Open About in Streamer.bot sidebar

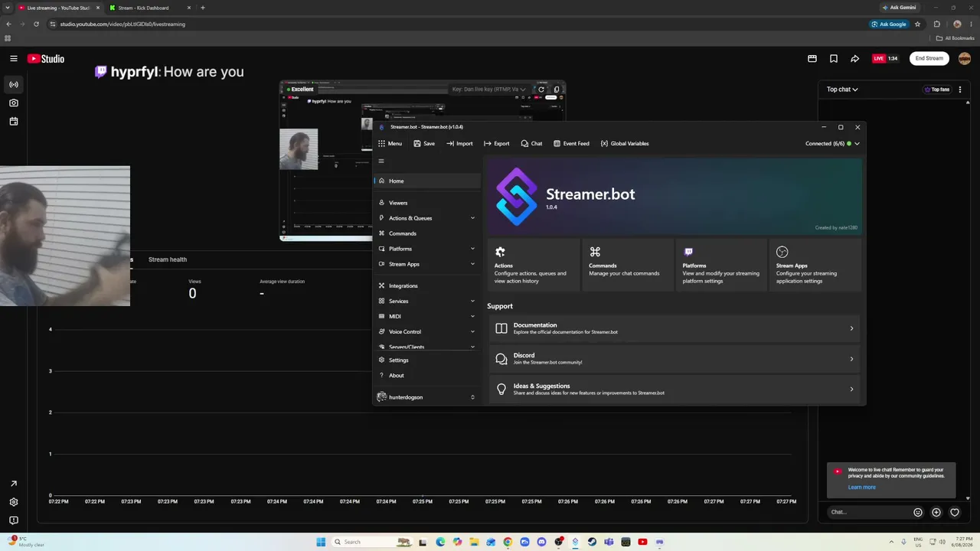coord(428,375)
